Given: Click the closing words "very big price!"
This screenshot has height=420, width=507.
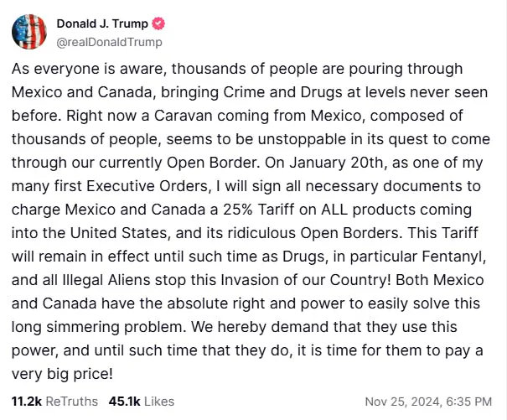Looking at the screenshot, I should point(61,373).
